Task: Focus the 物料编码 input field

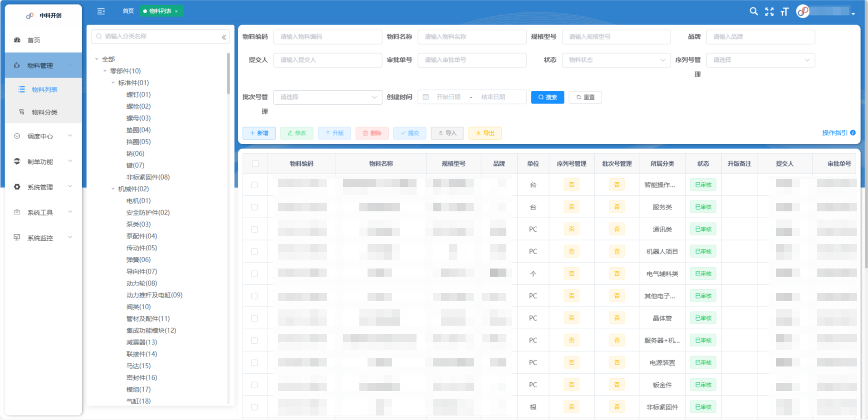Action: tap(328, 37)
